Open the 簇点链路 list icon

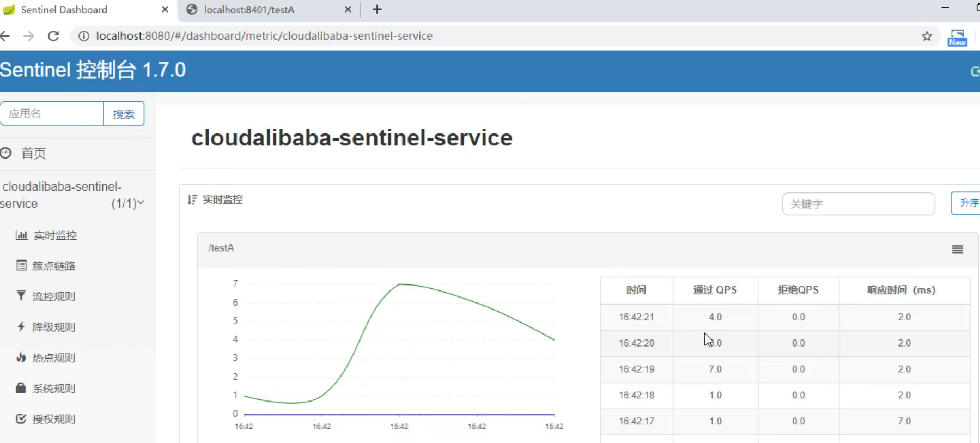tap(21, 265)
